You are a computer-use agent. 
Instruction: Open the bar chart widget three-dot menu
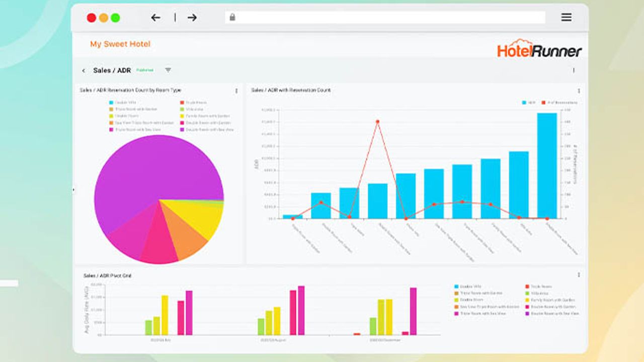point(579,91)
